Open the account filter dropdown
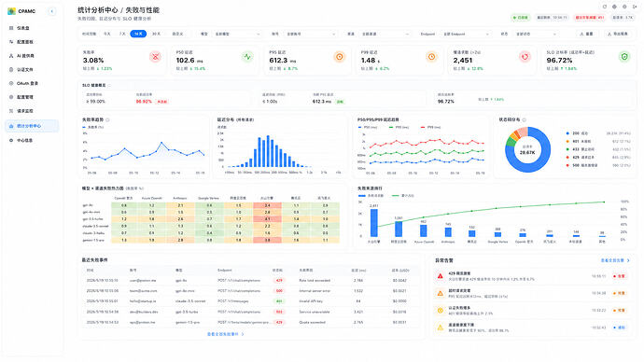644x362 pixels. tap(310, 35)
